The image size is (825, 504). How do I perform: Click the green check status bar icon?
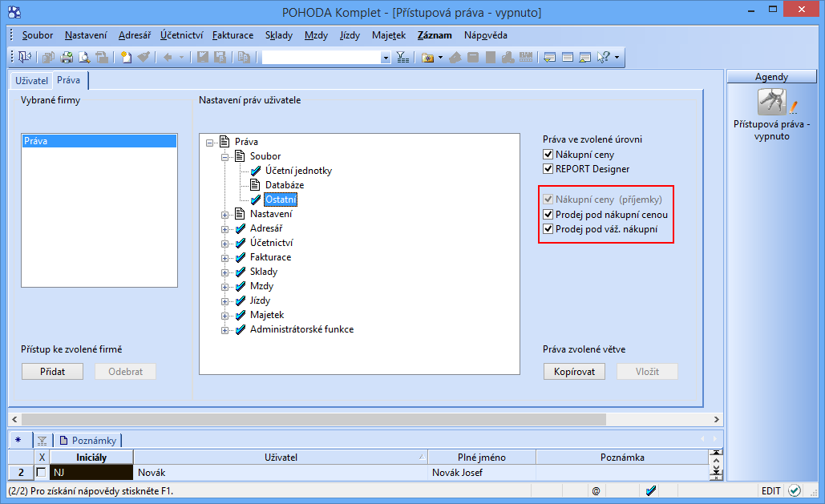click(795, 491)
